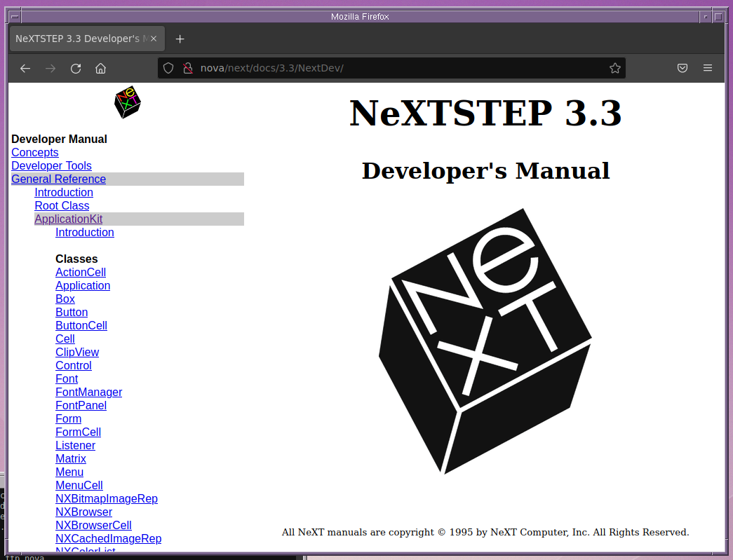Collapse the ApplicationKit section

68,219
